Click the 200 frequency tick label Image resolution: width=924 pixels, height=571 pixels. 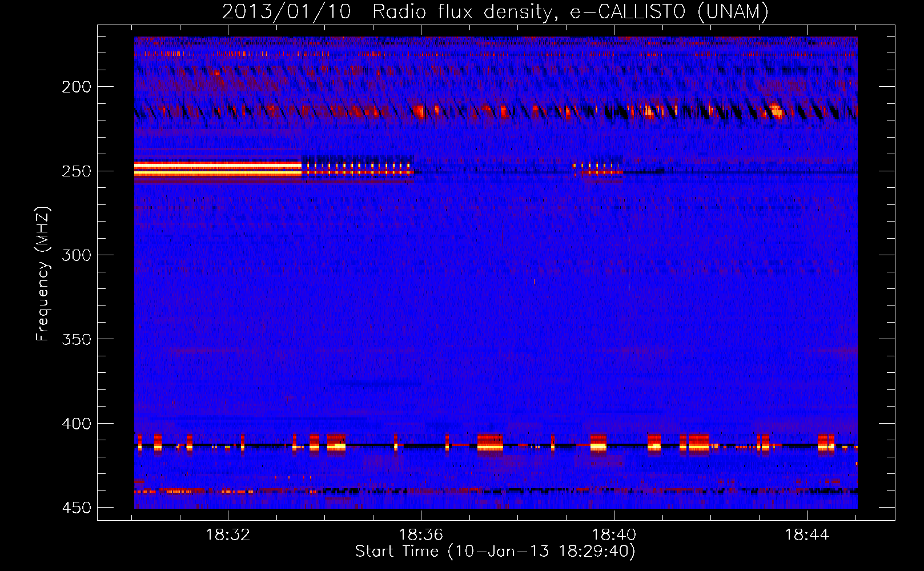pyautogui.click(x=77, y=87)
